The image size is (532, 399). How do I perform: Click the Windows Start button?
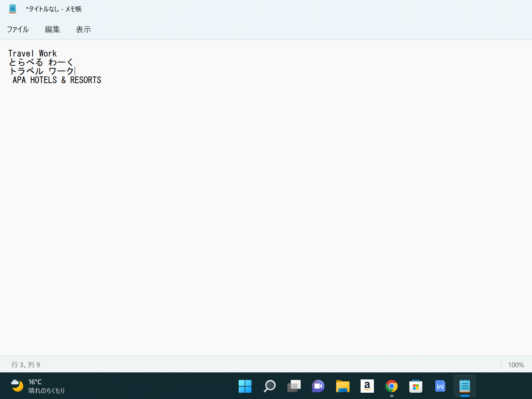pyautogui.click(x=245, y=386)
